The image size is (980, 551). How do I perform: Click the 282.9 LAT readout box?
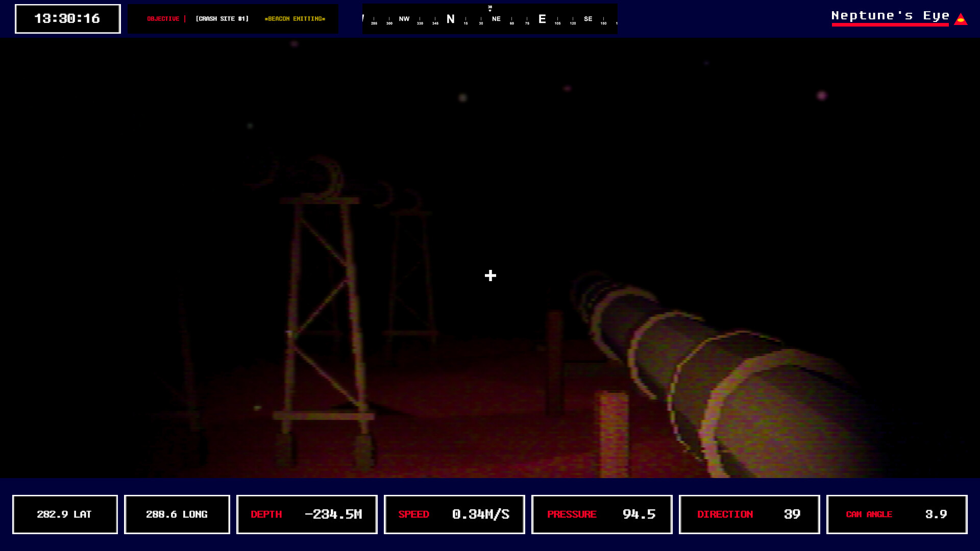tap(65, 514)
